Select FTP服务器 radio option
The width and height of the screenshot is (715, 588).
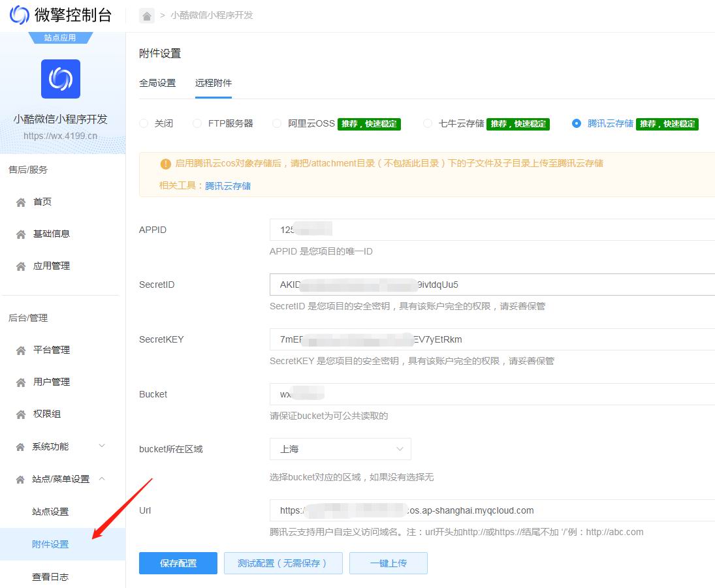coord(197,123)
